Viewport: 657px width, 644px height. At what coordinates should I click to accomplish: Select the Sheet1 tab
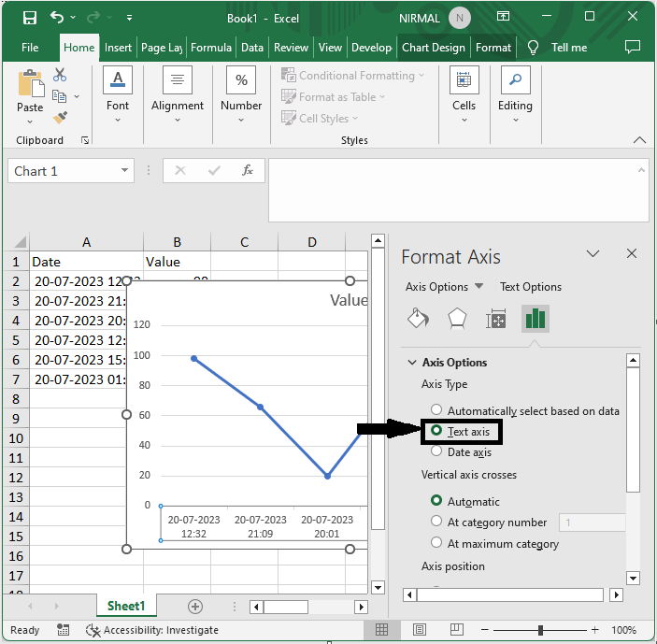(x=126, y=606)
